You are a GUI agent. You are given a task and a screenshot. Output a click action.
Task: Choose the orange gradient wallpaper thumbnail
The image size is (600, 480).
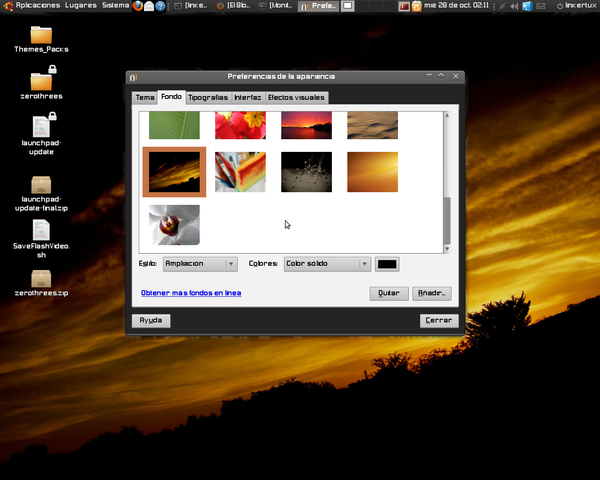click(372, 172)
